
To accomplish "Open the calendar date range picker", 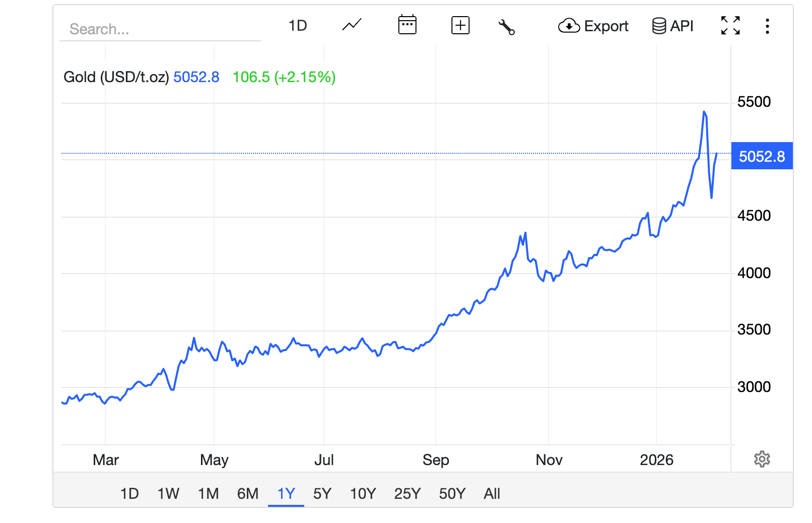I will (x=407, y=25).
